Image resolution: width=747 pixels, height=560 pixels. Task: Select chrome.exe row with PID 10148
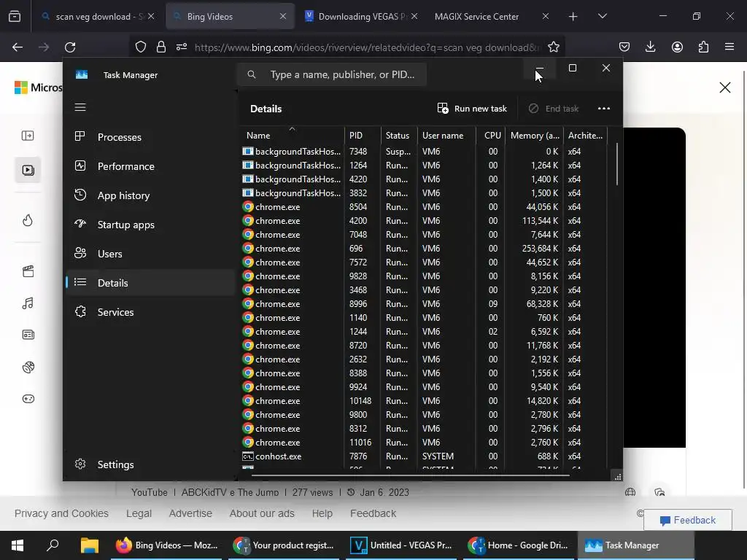[x=423, y=400]
